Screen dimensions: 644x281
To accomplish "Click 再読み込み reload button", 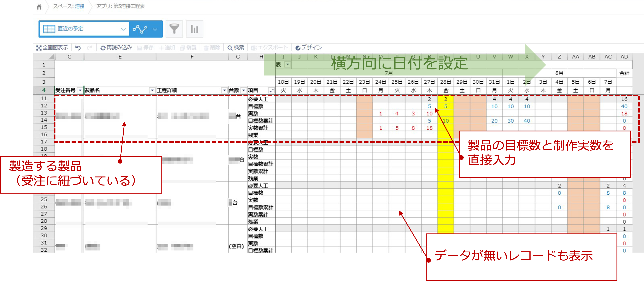I will coord(116,48).
